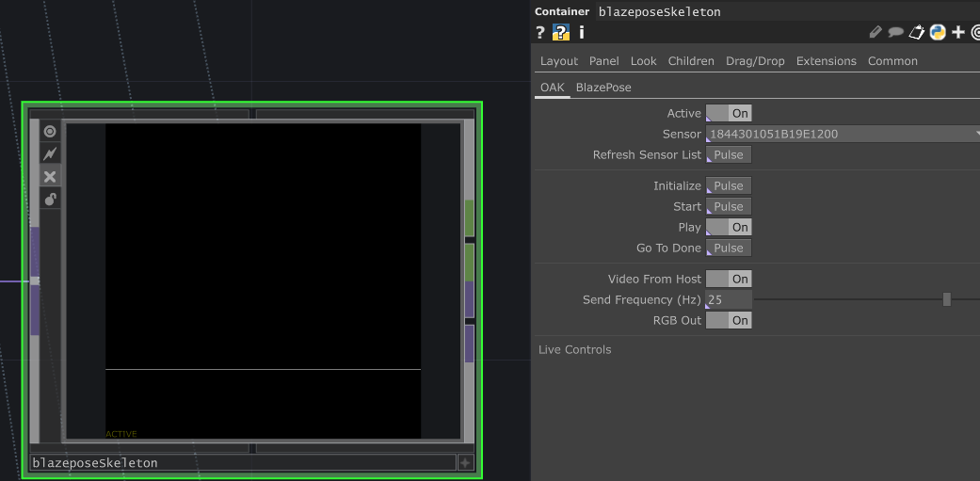Click the Send Frequency value field showing 25
The height and width of the screenshot is (481, 980).
click(729, 300)
